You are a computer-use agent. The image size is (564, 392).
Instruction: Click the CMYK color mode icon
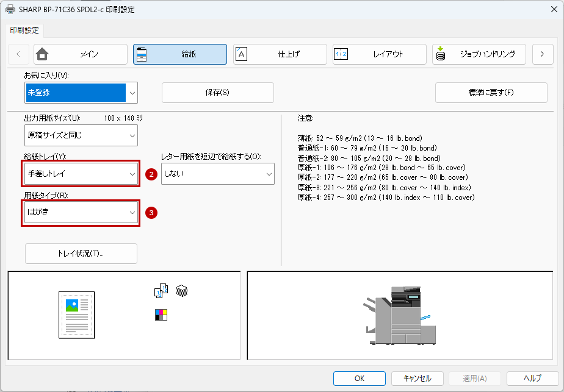[161, 315]
